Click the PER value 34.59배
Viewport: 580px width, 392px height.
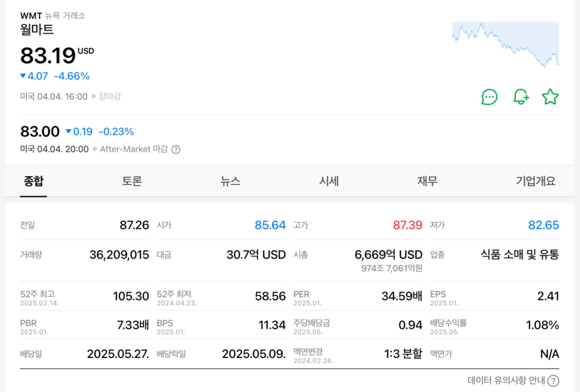(402, 296)
